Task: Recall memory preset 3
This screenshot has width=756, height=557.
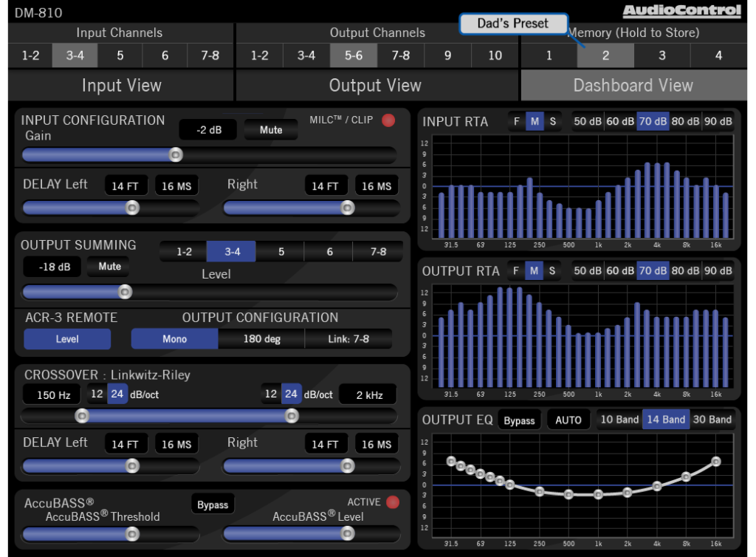Action: click(662, 55)
